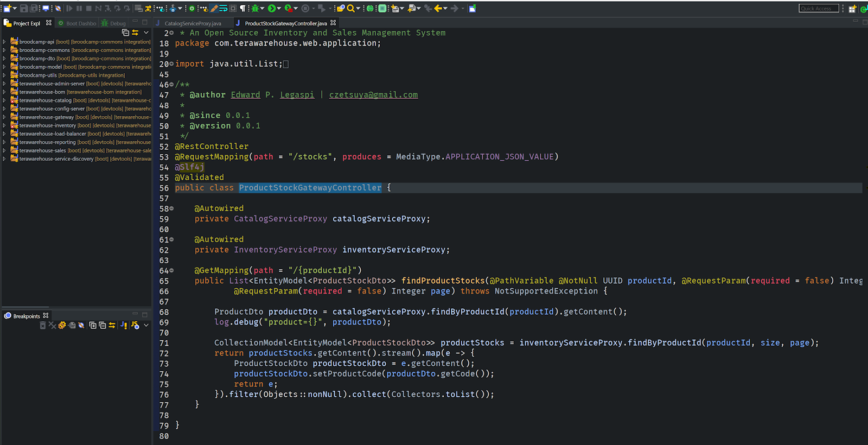Toggle Skip All Breakpoints in main toolbar
Image resolution: width=868 pixels, height=445 pixels.
tap(58, 8)
